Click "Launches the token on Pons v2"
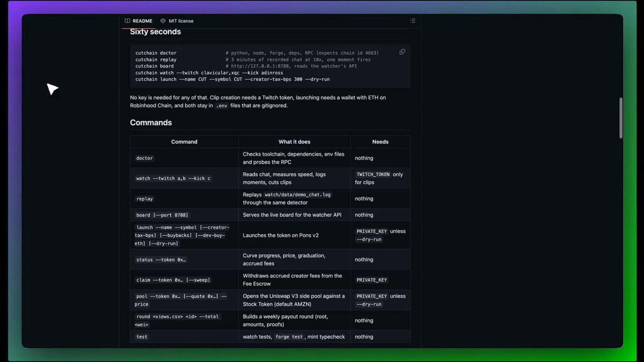Screen dimensions: 644x362 coord(281,235)
